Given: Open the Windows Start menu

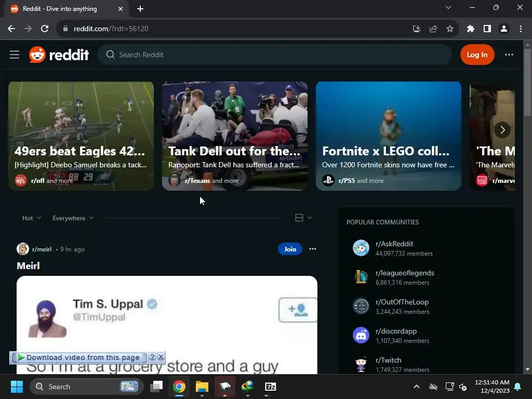Looking at the screenshot, I should (17, 387).
